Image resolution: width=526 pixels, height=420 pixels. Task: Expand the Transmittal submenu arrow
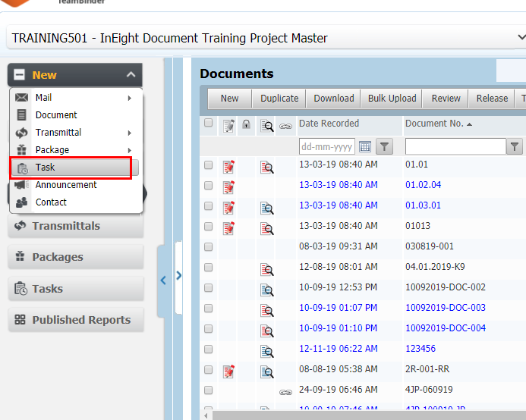click(130, 133)
